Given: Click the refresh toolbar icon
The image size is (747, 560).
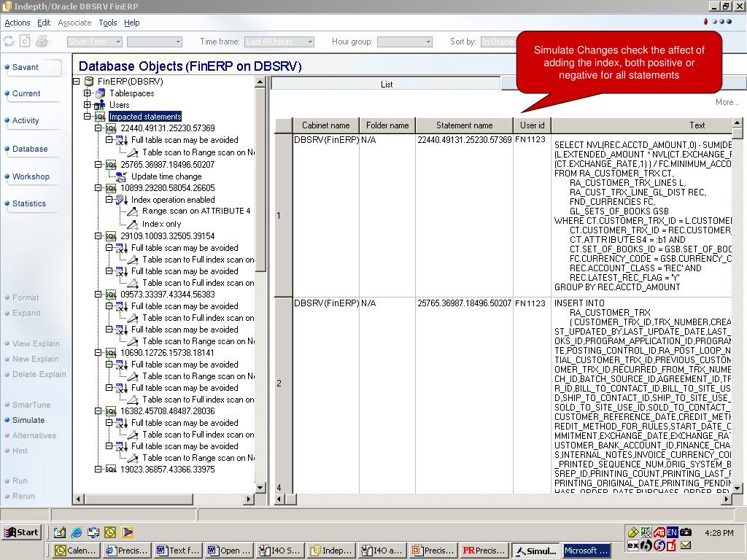Looking at the screenshot, I should [9, 42].
